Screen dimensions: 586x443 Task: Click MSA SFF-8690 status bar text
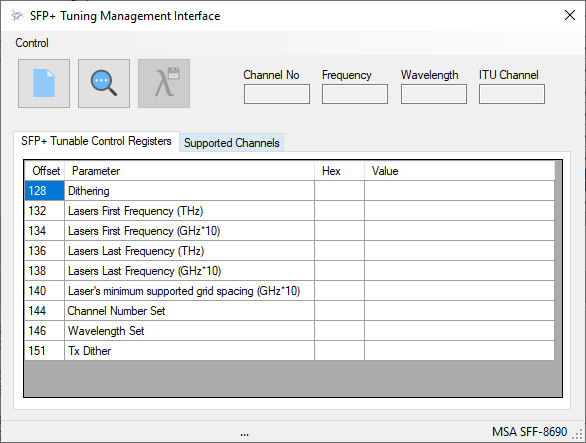click(530, 432)
